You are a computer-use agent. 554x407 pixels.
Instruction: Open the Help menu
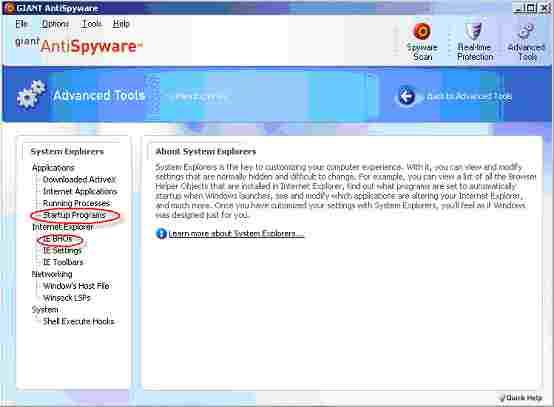121,24
